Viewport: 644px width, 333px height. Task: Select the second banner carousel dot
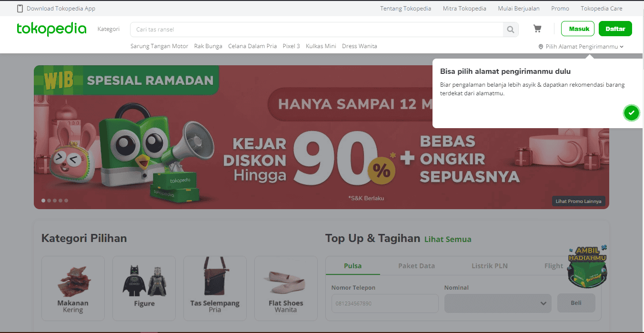click(x=49, y=201)
